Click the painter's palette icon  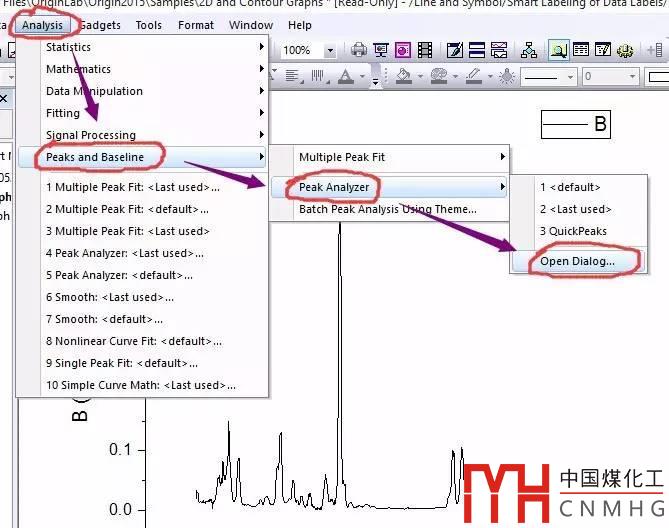(x=439, y=76)
